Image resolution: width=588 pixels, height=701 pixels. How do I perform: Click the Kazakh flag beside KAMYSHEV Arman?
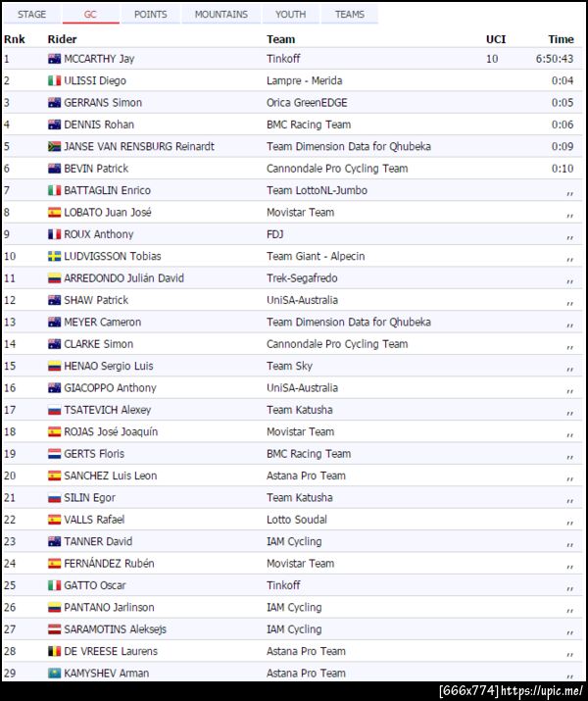pyautogui.click(x=55, y=673)
